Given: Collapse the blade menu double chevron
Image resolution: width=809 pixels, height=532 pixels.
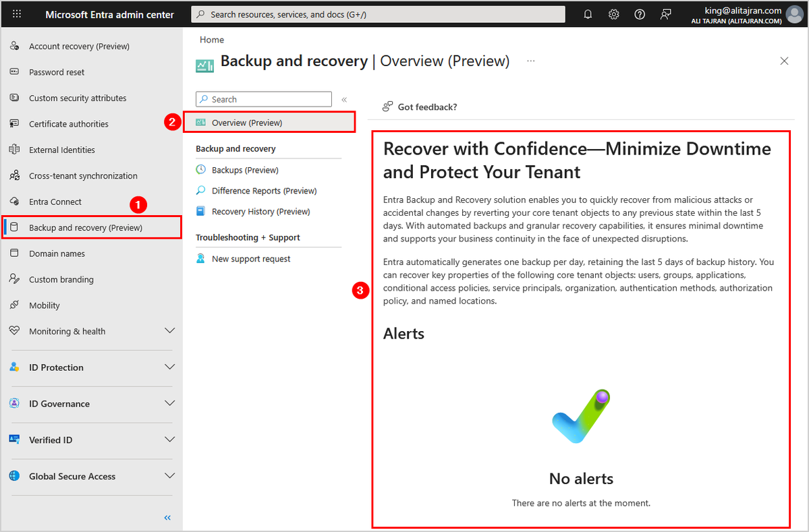Looking at the screenshot, I should pyautogui.click(x=344, y=100).
